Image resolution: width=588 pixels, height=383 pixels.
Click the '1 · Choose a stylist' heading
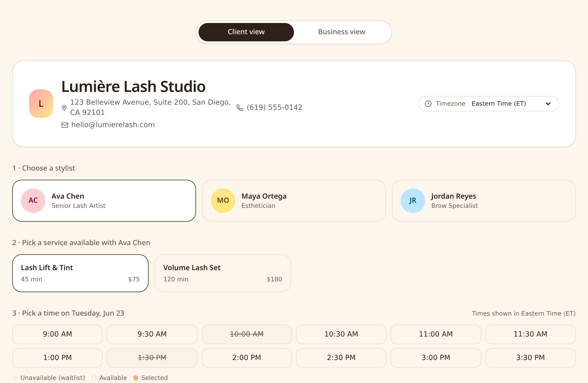44,168
